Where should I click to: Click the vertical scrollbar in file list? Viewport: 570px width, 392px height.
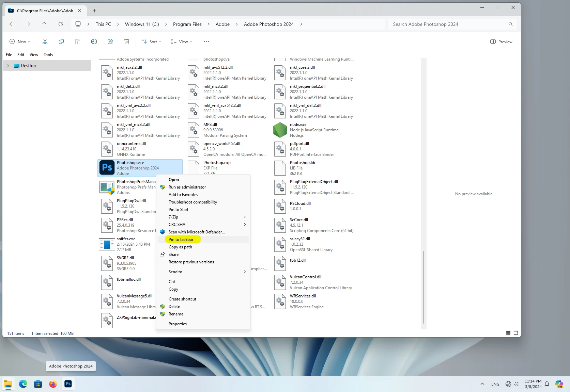424,287
